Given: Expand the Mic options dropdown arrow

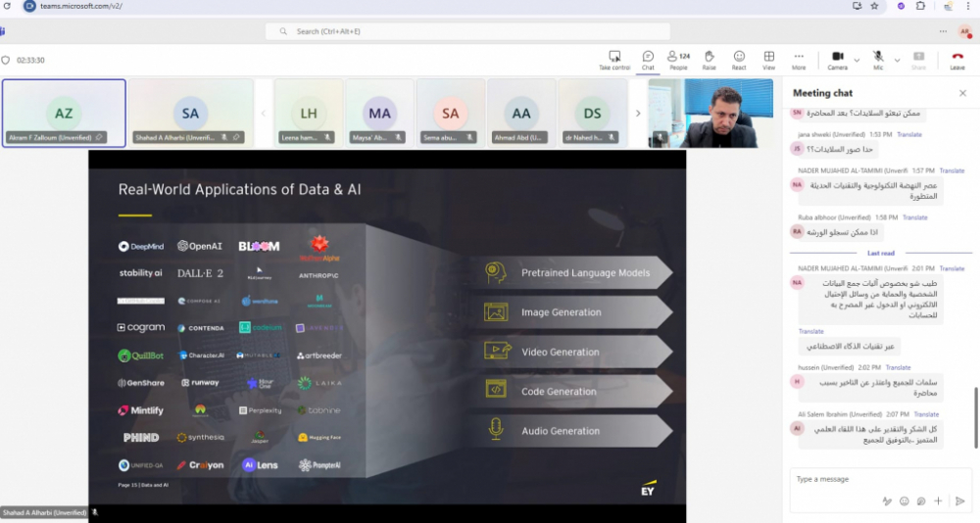Looking at the screenshot, I should tap(897, 60).
